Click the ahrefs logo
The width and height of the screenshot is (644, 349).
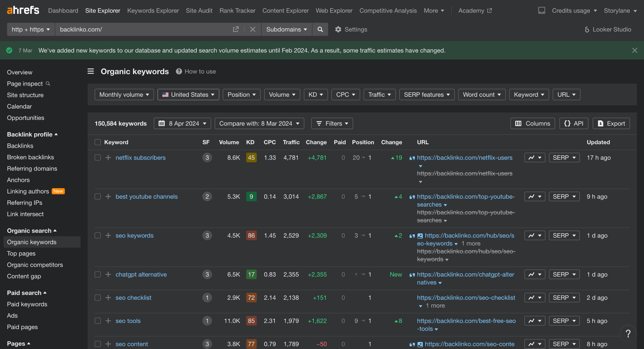click(x=23, y=10)
